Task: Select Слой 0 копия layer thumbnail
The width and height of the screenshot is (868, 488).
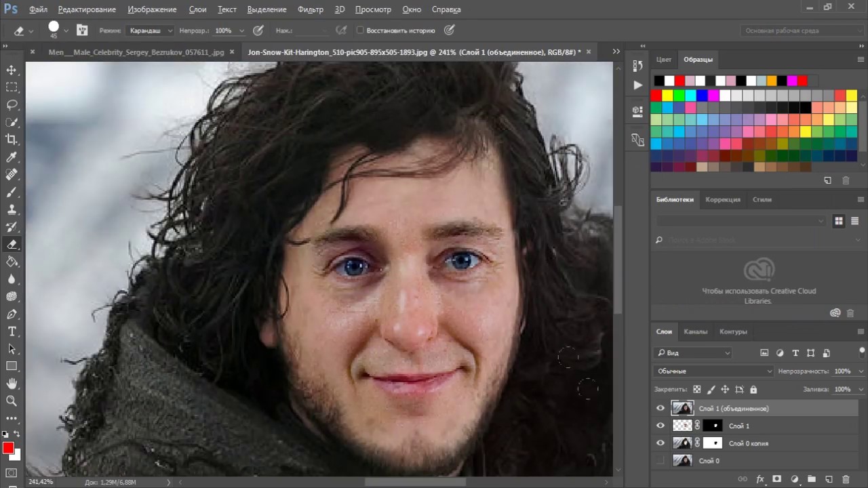Action: pyautogui.click(x=682, y=443)
